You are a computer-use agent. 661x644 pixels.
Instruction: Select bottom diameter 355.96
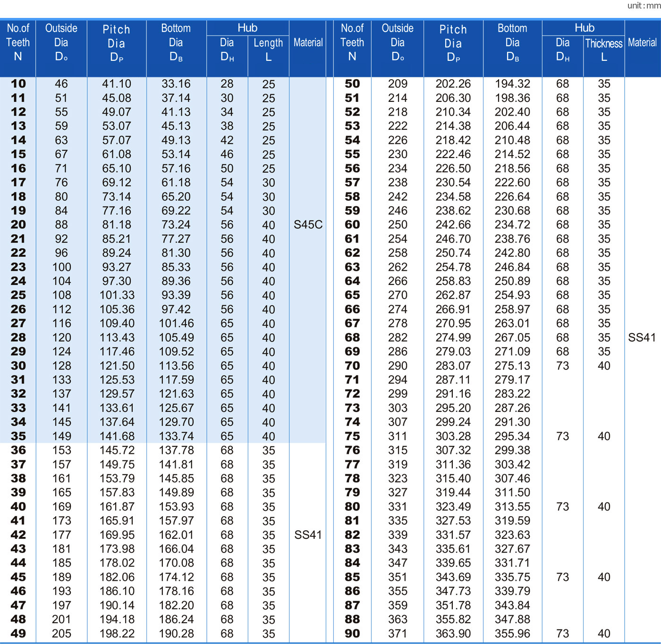click(512, 633)
